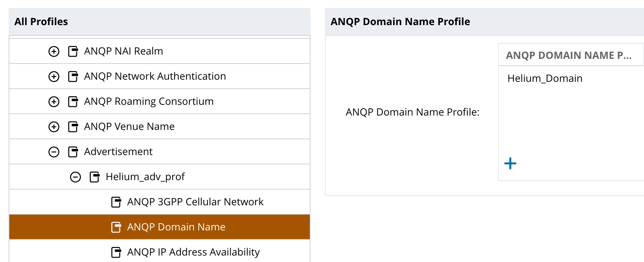Expand the ANQP NAI Realm node
The height and width of the screenshot is (262, 644).
tap(54, 51)
